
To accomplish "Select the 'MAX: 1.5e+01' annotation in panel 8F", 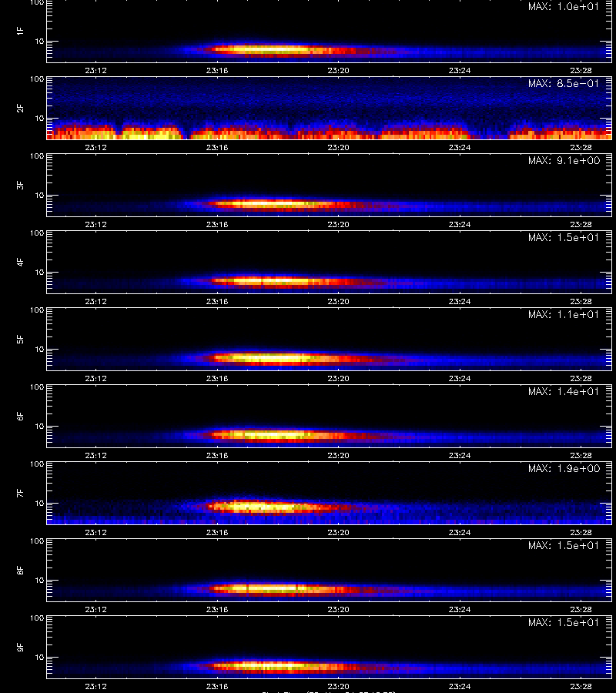I will pyautogui.click(x=564, y=545).
